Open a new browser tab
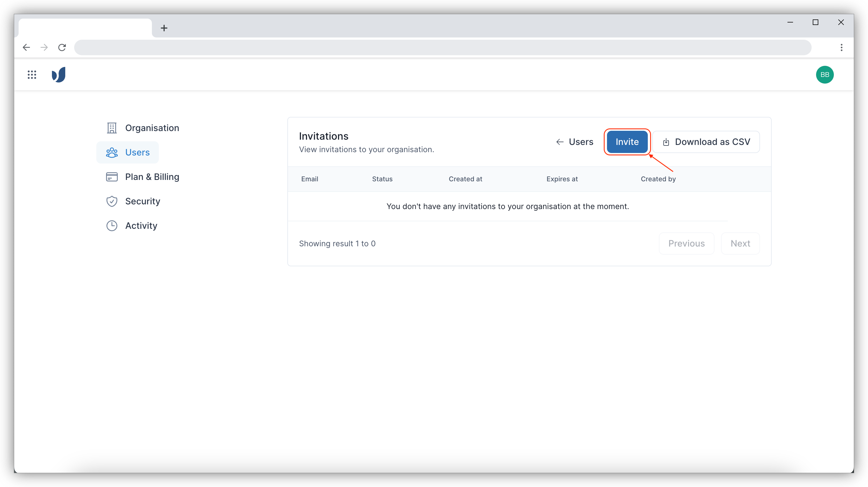Screen dimensions: 868x487 (164, 28)
